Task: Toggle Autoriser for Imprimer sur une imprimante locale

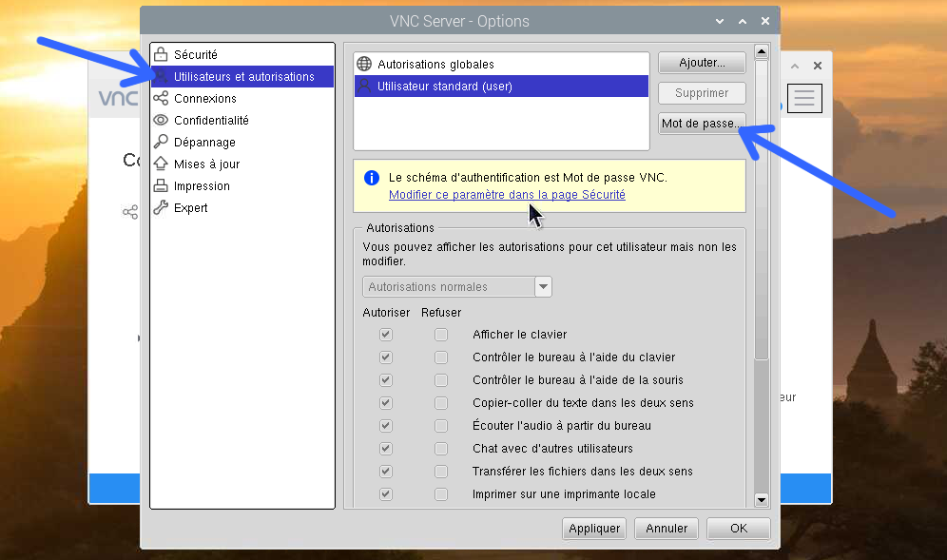Action: click(386, 494)
